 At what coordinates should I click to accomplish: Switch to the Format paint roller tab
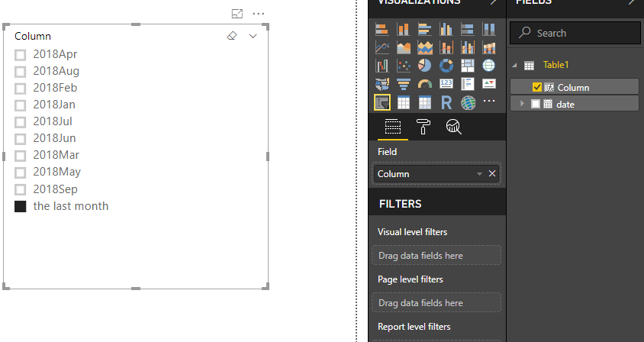pyautogui.click(x=423, y=127)
